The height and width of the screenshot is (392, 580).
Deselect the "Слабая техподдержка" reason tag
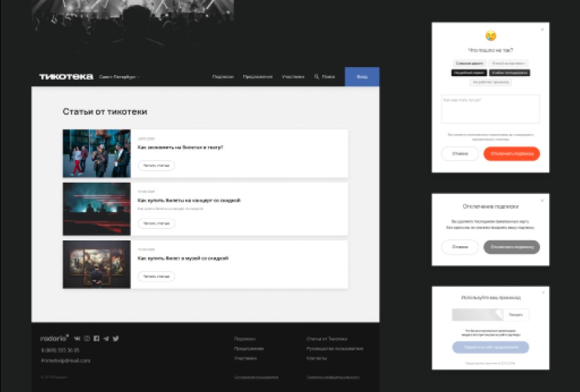(x=510, y=73)
